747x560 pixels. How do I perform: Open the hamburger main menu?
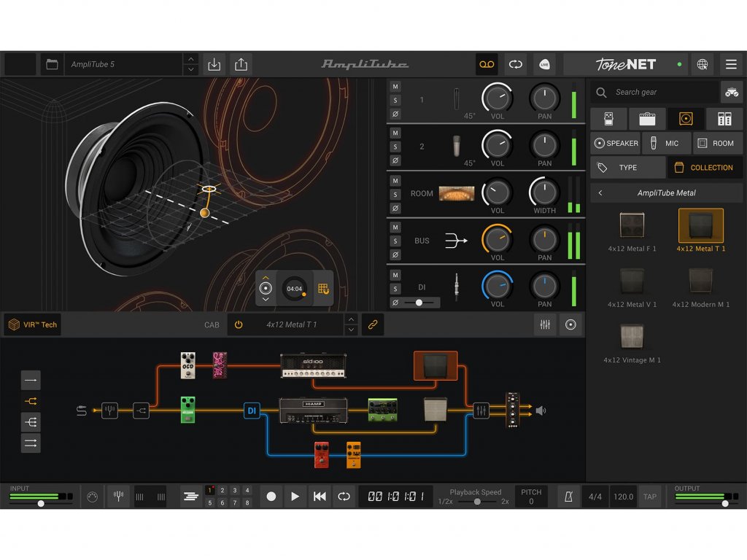[x=731, y=64]
